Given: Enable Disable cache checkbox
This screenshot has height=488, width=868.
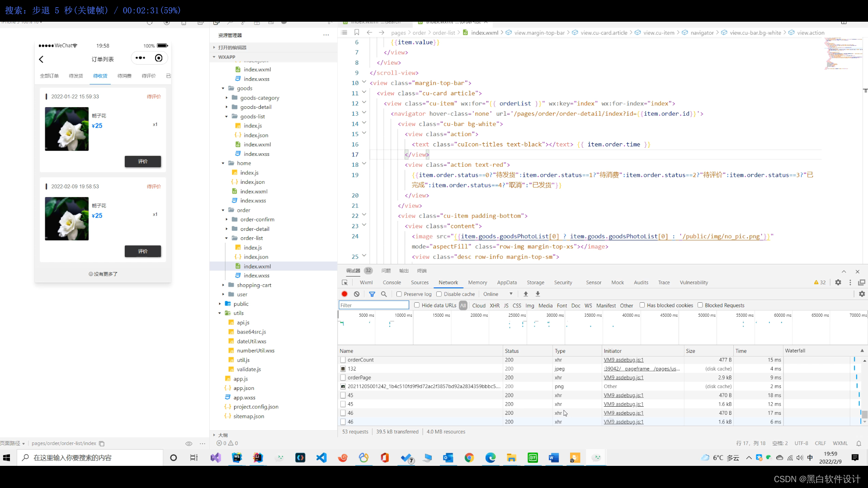Looking at the screenshot, I should pos(439,293).
